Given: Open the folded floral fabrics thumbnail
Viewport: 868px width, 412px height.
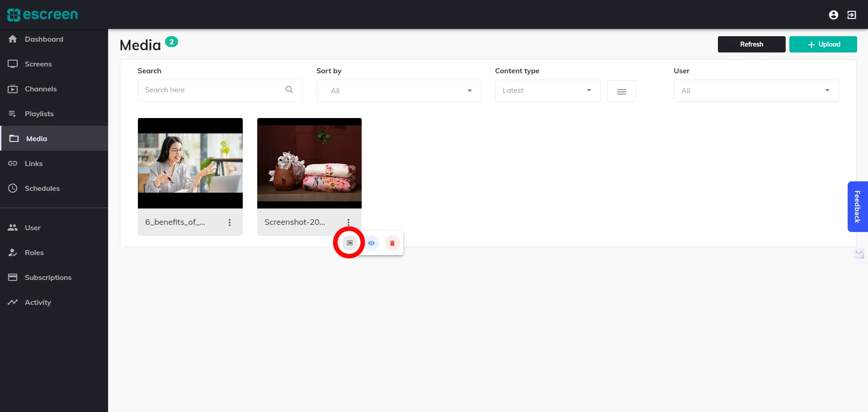Looking at the screenshot, I should click(x=309, y=163).
